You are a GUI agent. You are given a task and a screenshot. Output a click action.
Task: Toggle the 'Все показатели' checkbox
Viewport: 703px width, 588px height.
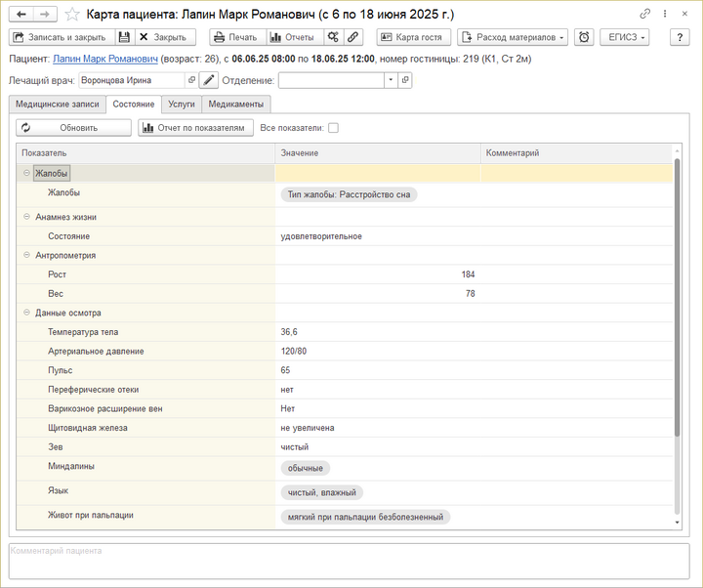333,128
